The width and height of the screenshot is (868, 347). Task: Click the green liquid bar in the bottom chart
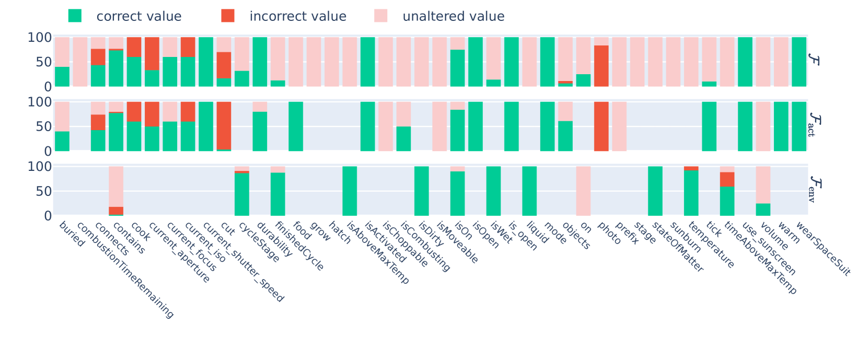pos(529,191)
